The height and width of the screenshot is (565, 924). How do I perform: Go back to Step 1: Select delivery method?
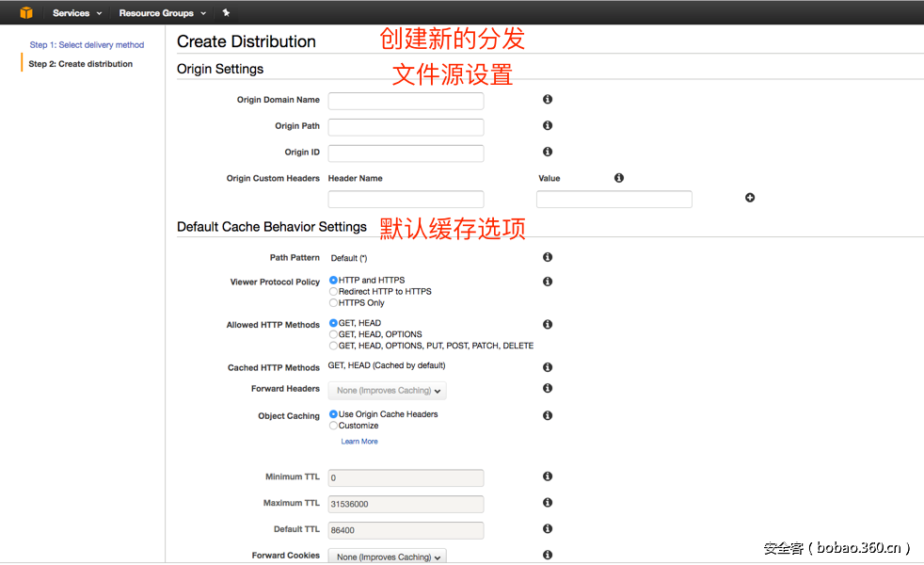pos(87,44)
